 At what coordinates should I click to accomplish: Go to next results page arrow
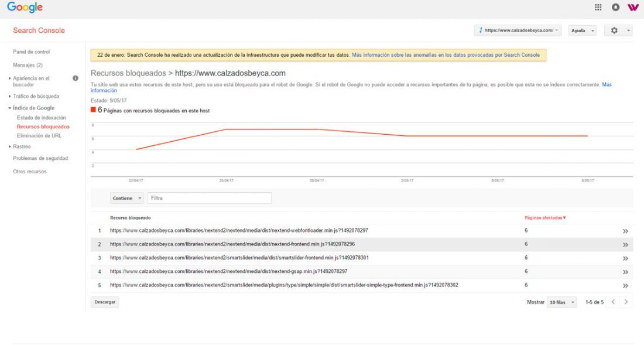626,302
